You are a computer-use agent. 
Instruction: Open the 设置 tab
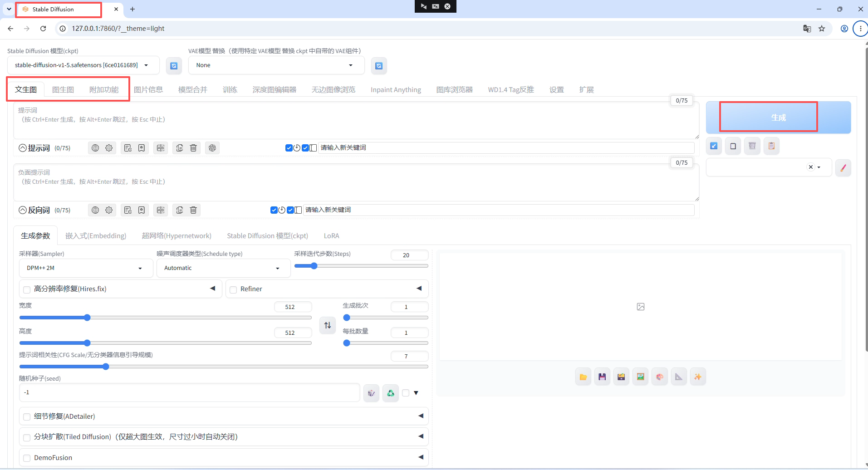(x=556, y=90)
